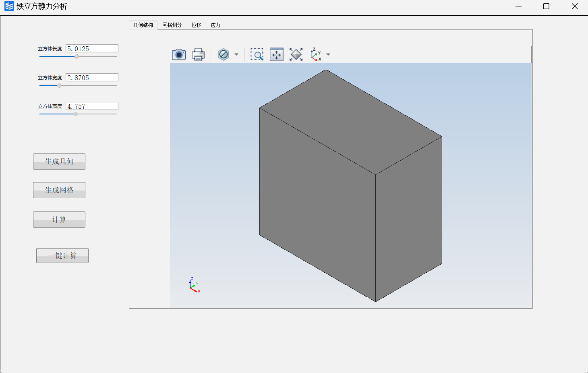Click the pan/move view icon
Screen dimensions: 588x373
click(x=277, y=54)
